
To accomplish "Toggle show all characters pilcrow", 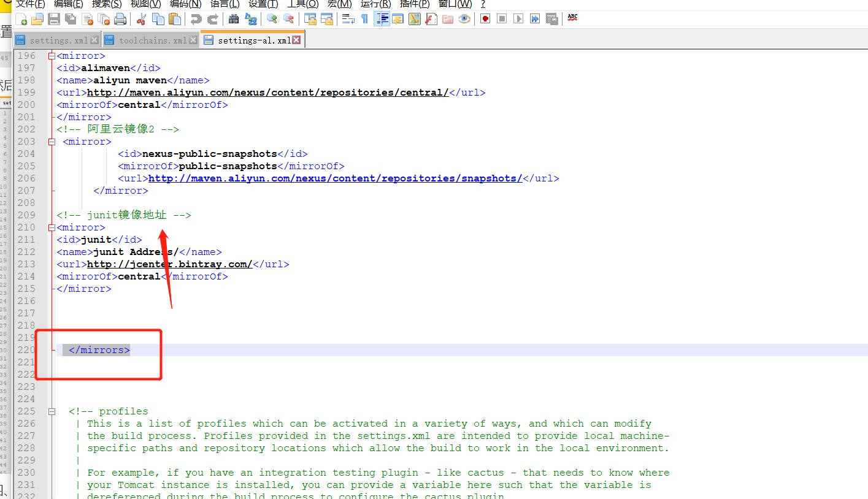I will 365,19.
